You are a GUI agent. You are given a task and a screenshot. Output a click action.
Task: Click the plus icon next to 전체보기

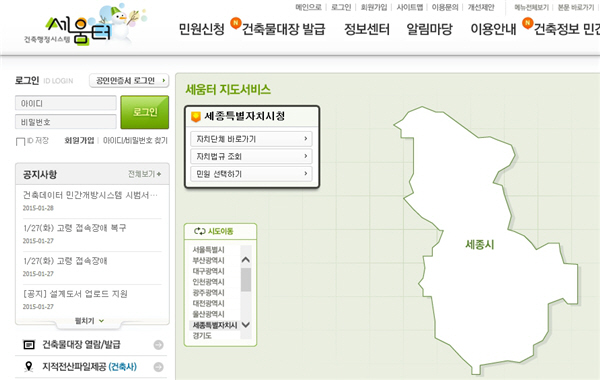[159, 174]
